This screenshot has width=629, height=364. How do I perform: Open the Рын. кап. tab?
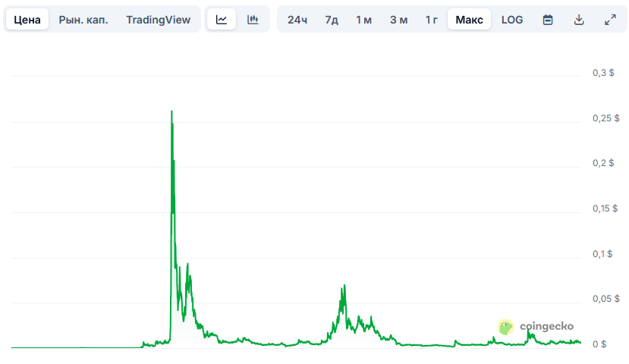[x=83, y=19]
